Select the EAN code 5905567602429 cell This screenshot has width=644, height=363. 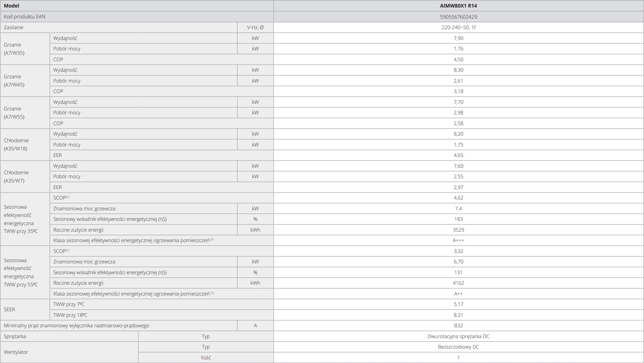click(458, 17)
